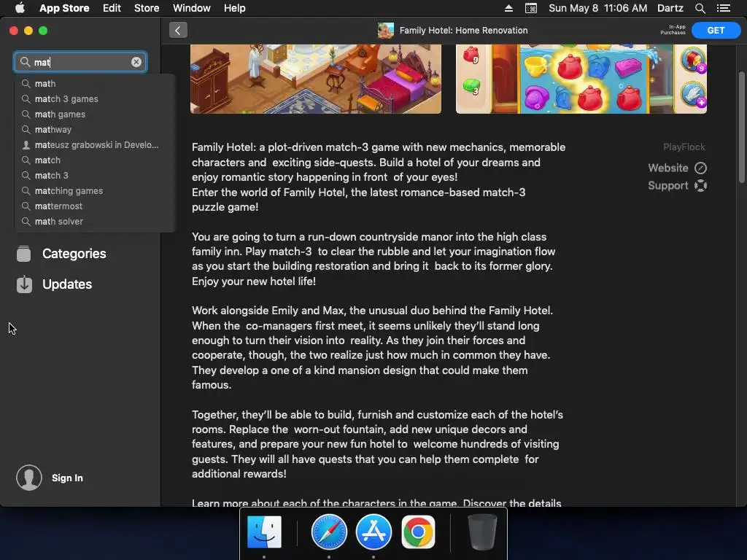Open the match-3 puzzle screenshot thumbnail
The width and height of the screenshot is (747, 560).
581,79
